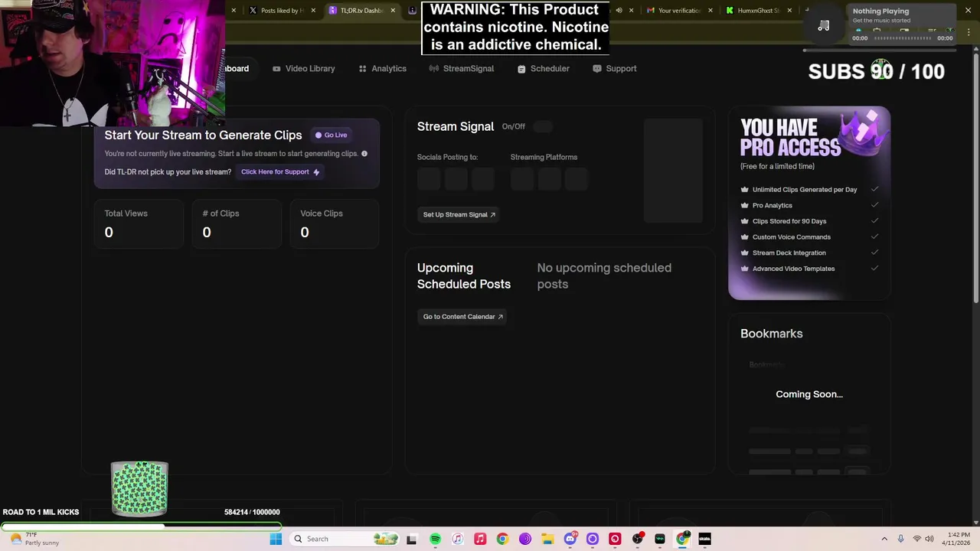980x551 pixels.
Task: Click the Voice Clips stat card
Action: pyautogui.click(x=335, y=223)
